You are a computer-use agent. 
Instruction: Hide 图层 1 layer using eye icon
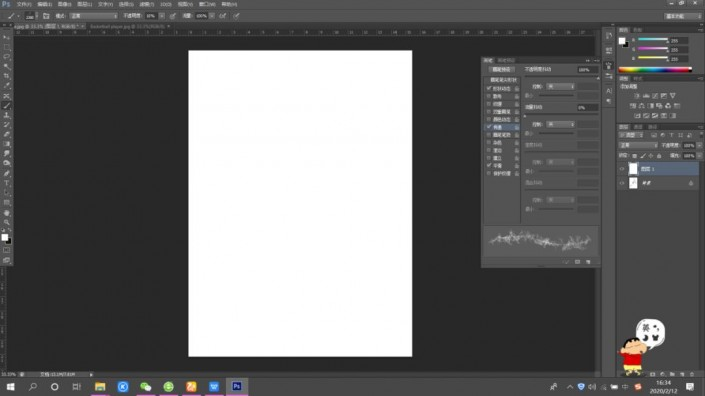tap(622, 169)
